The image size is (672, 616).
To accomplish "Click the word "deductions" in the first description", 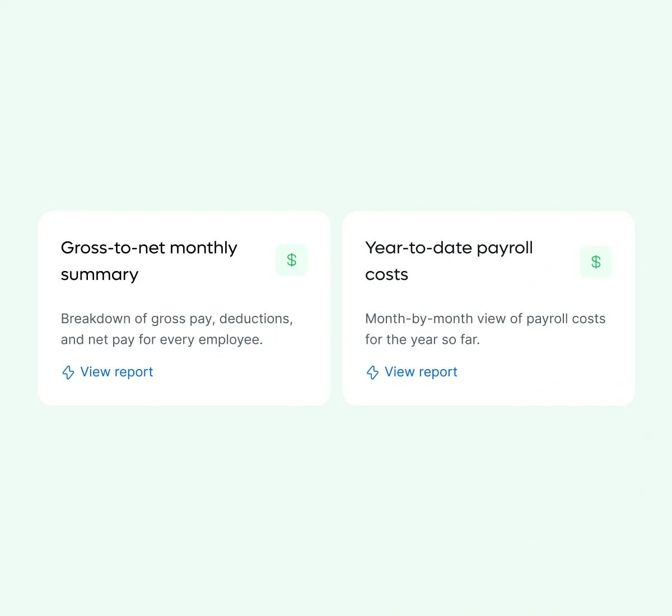I will 254,319.
